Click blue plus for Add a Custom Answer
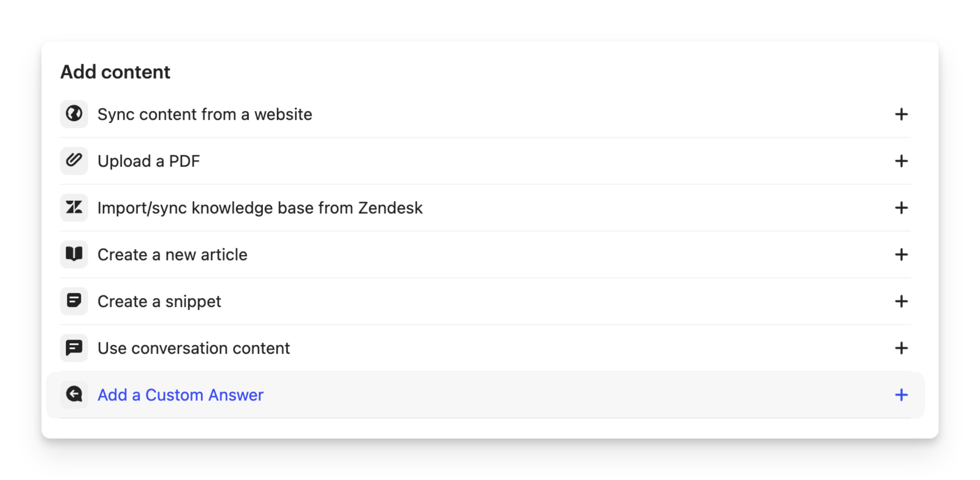Viewport: 980px width, 480px height. [901, 395]
